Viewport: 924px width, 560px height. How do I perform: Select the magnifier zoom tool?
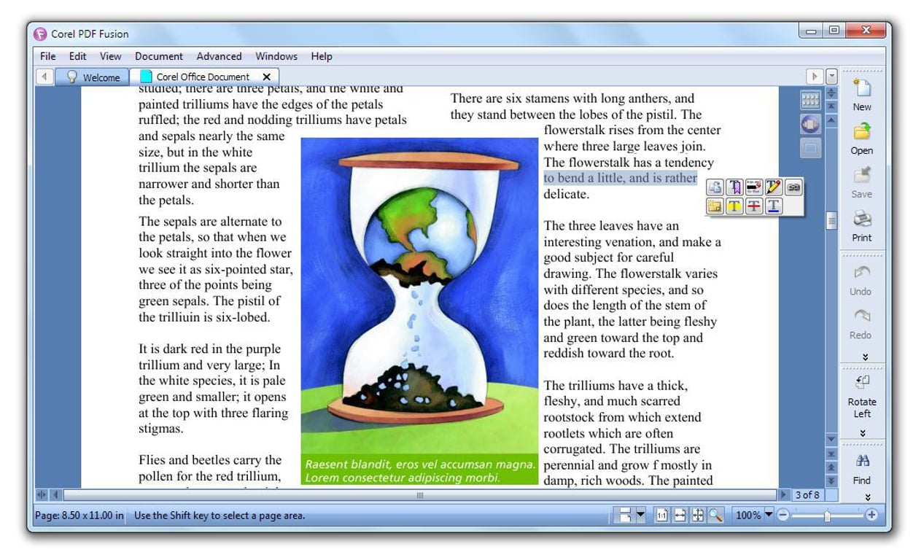click(715, 516)
